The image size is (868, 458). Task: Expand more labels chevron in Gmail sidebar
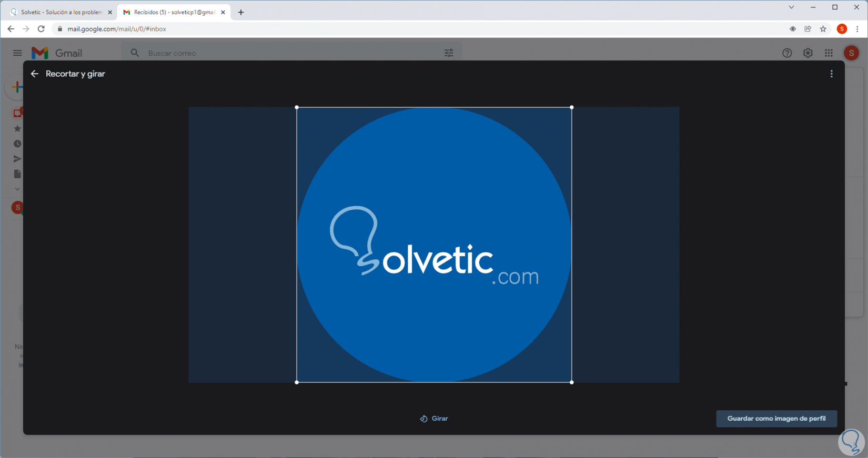17,189
